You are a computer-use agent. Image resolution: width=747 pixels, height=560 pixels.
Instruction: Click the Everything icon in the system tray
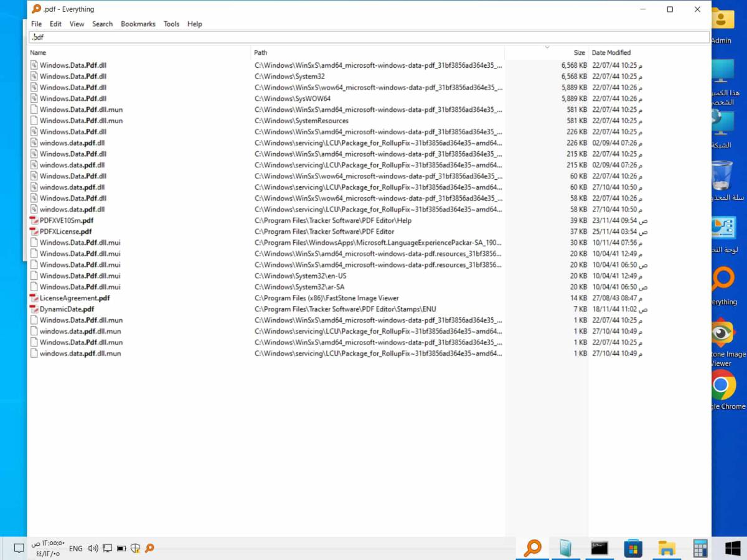tap(149, 548)
